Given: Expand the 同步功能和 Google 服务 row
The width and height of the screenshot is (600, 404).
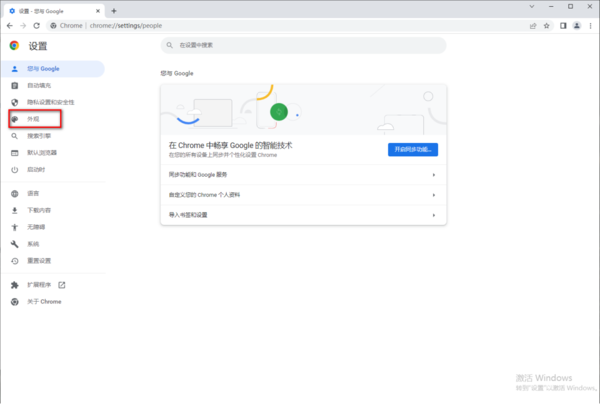Looking at the screenshot, I should tap(303, 175).
